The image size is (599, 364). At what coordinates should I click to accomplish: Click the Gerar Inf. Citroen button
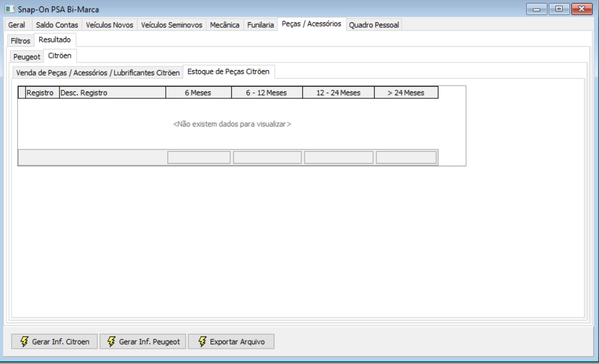[54, 342]
